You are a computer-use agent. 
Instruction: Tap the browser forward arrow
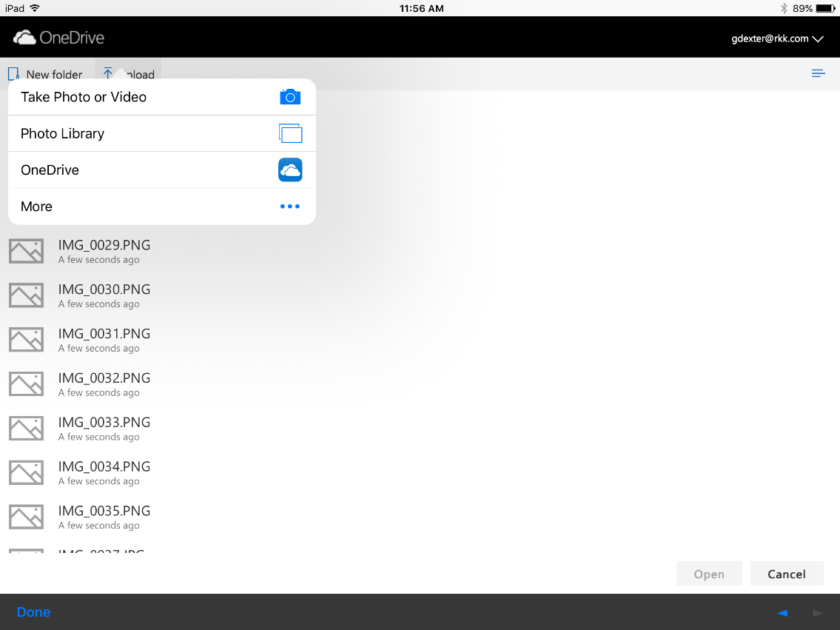pos(818,613)
